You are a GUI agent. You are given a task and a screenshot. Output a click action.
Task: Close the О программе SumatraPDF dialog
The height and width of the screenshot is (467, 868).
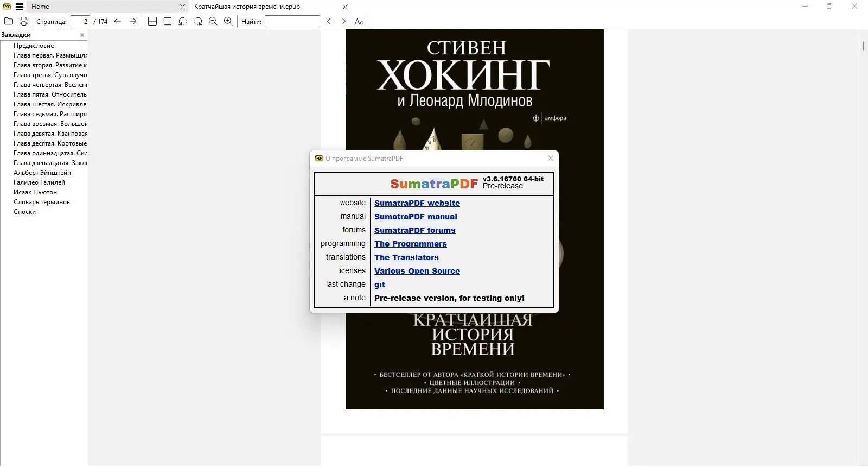click(x=551, y=158)
